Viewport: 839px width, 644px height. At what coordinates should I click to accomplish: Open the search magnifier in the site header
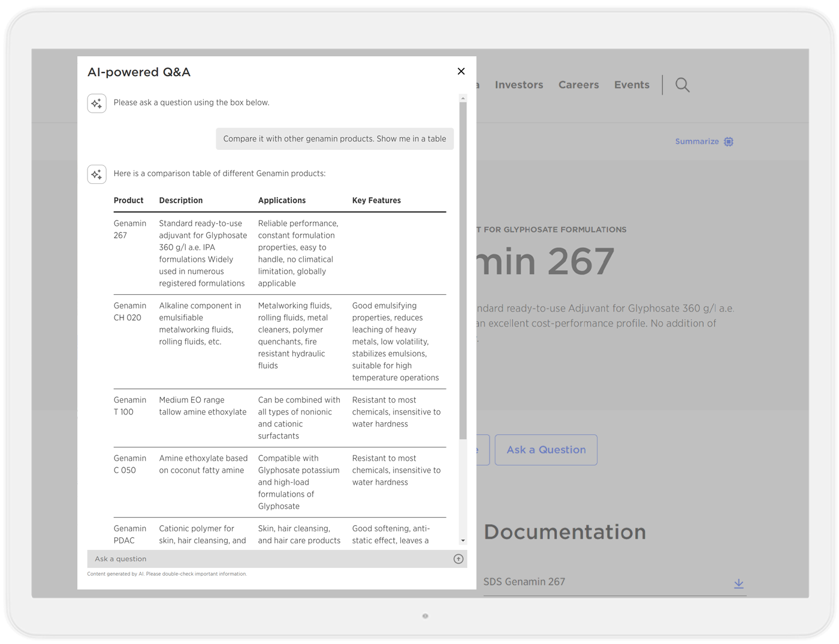(682, 85)
